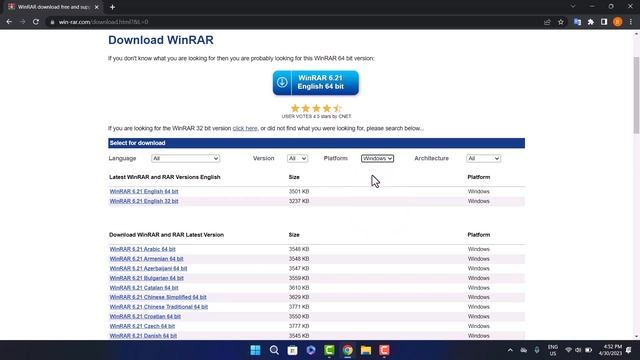Click the scrollbar down arrow
This screenshot has width=640, height=360.
pos(636,336)
